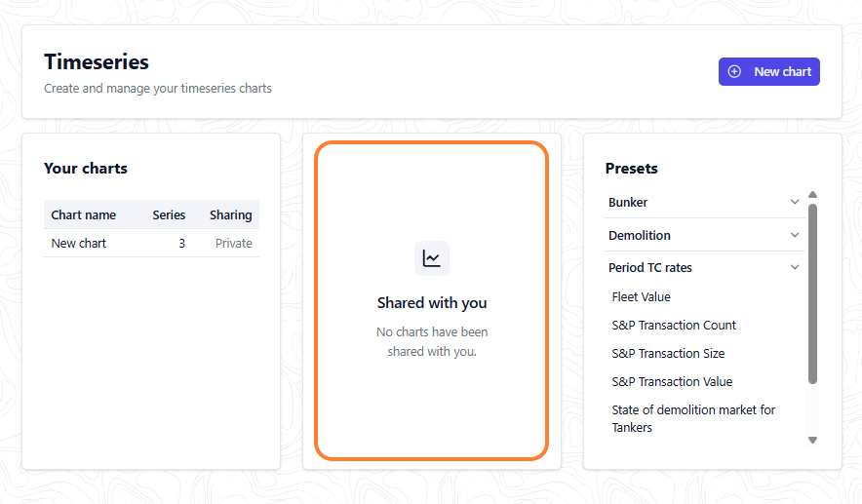This screenshot has height=504, width=862.
Task: Open the Fleet Value preset
Action: [x=641, y=296]
